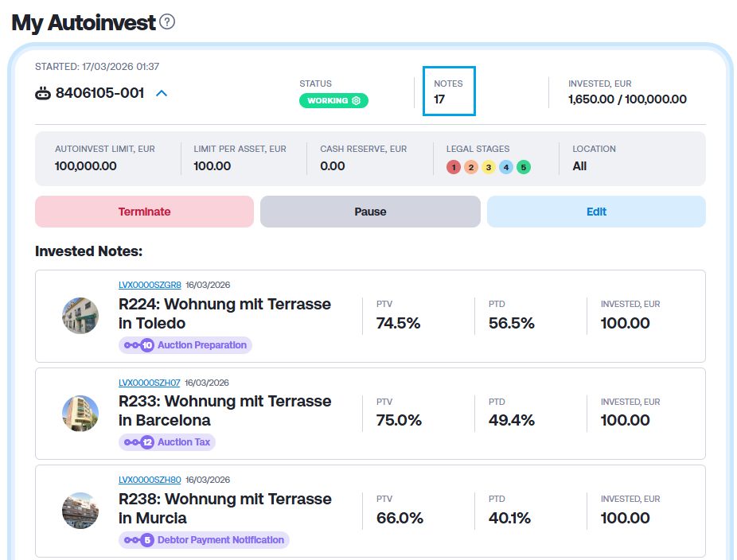Viewport: 737px width, 560px height.
Task: Click the yellow legal stage 3 circle
Action: click(489, 167)
